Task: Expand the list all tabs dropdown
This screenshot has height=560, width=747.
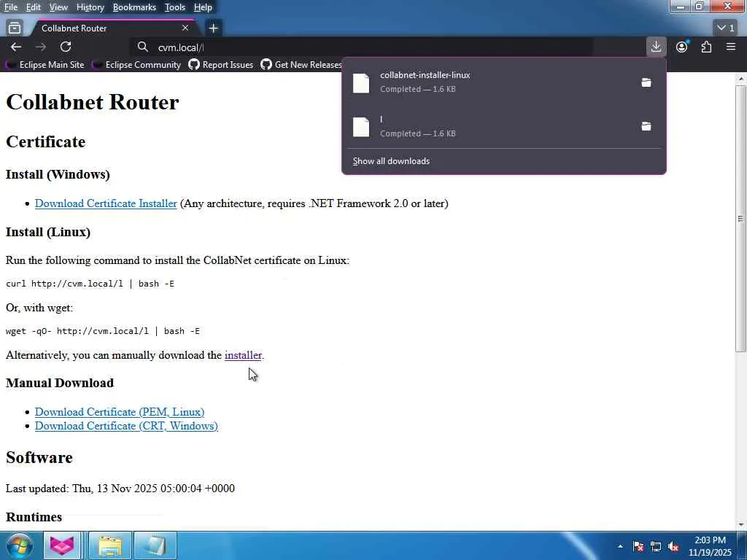Action: tap(726, 28)
